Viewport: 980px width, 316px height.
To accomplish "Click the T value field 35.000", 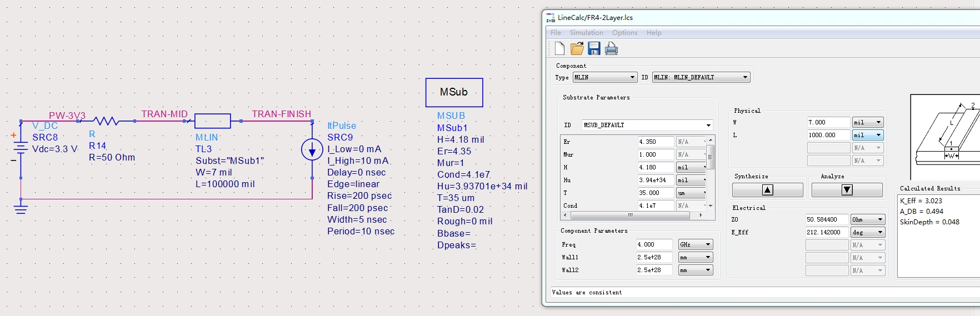I will point(656,193).
